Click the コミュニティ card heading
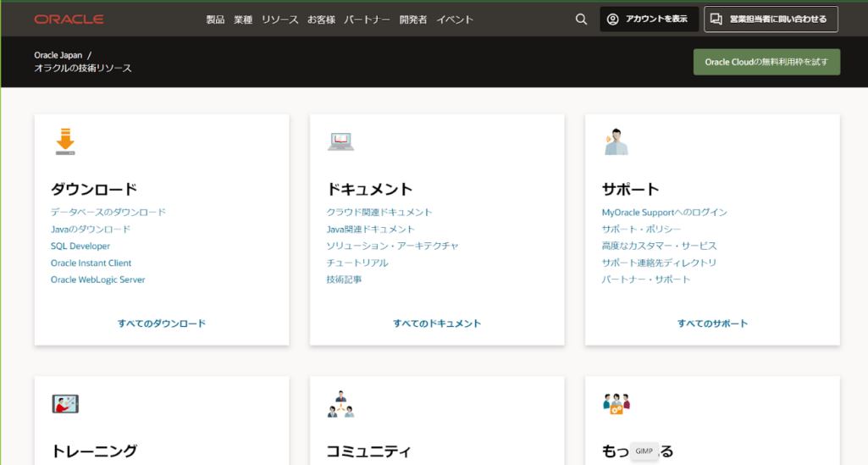868x465 pixels. pyautogui.click(x=368, y=451)
